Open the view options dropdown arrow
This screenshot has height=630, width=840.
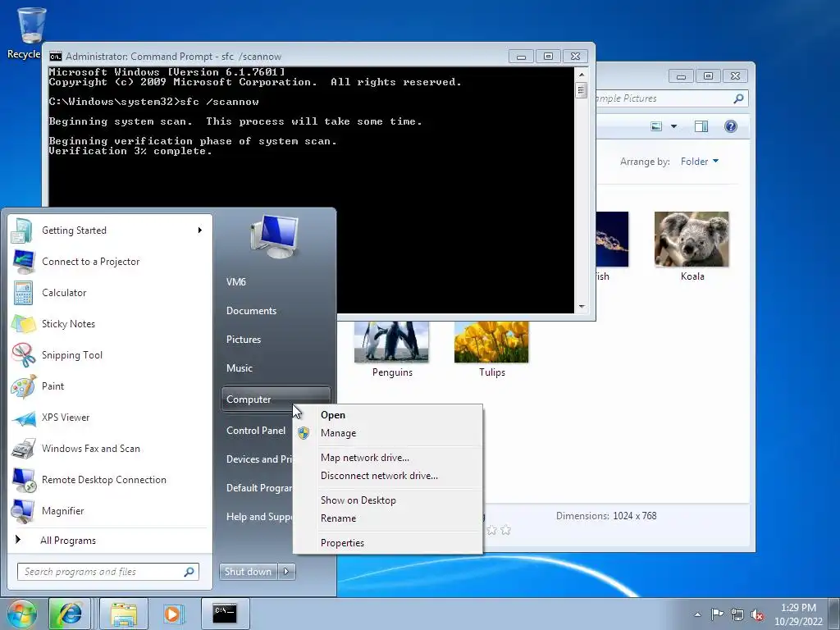[x=674, y=126]
